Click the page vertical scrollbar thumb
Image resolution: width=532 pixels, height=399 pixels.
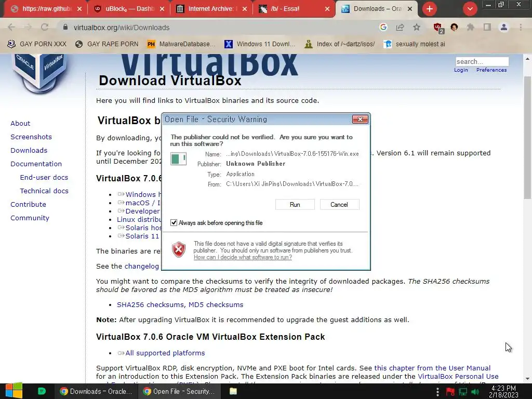[528, 137]
